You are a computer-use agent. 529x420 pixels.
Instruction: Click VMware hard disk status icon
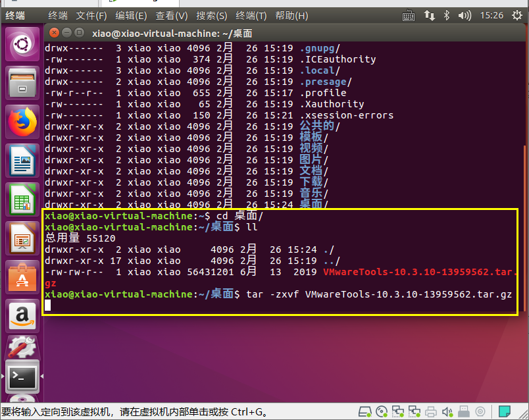[365, 411]
